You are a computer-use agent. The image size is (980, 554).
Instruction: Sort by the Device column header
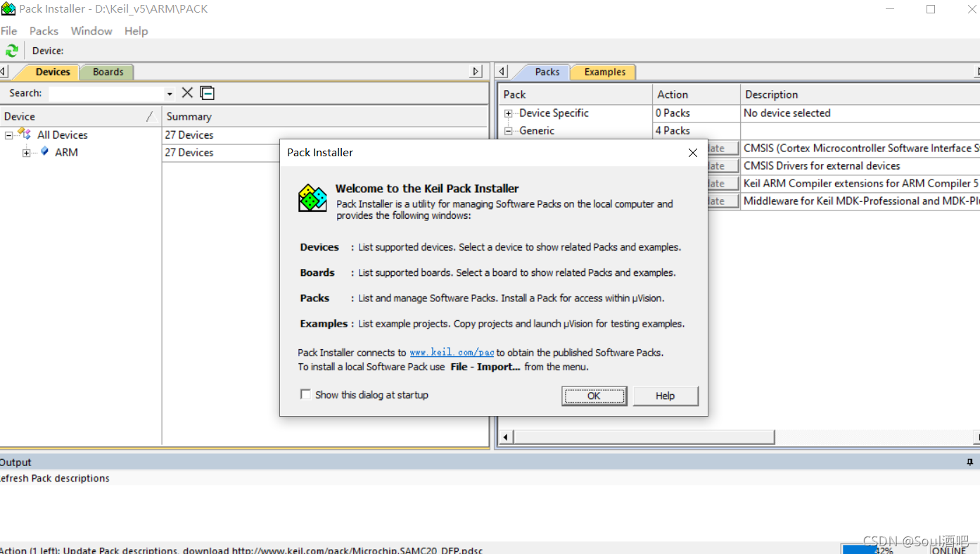click(81, 116)
